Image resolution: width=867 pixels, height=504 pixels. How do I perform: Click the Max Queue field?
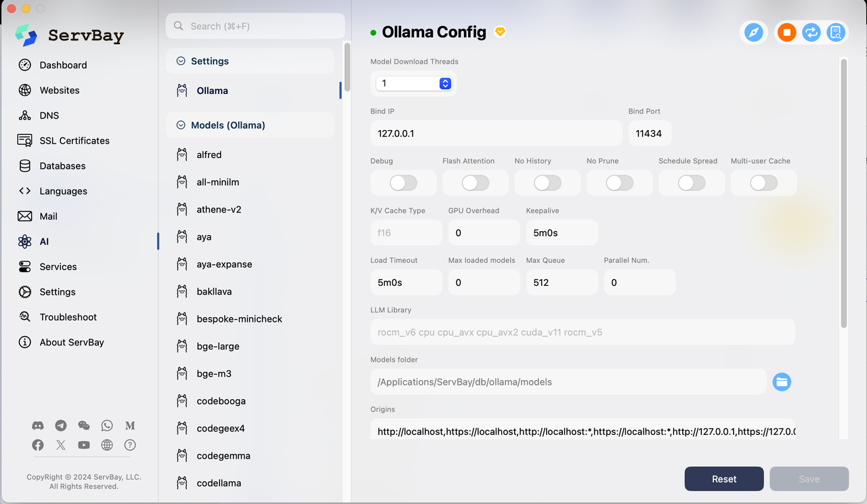coord(562,282)
